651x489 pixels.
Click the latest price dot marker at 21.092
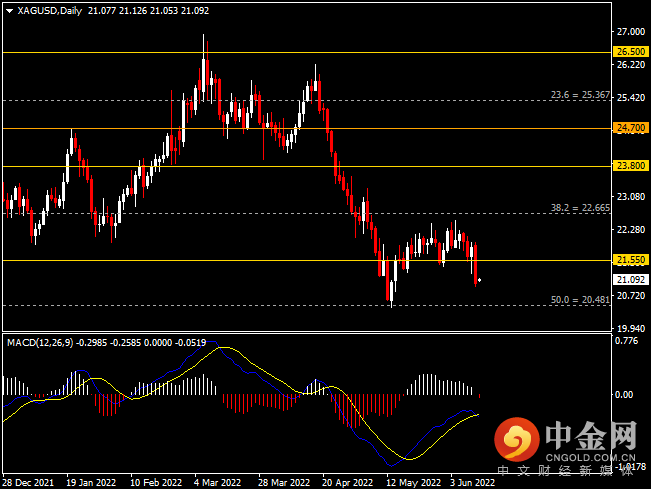[x=480, y=280]
